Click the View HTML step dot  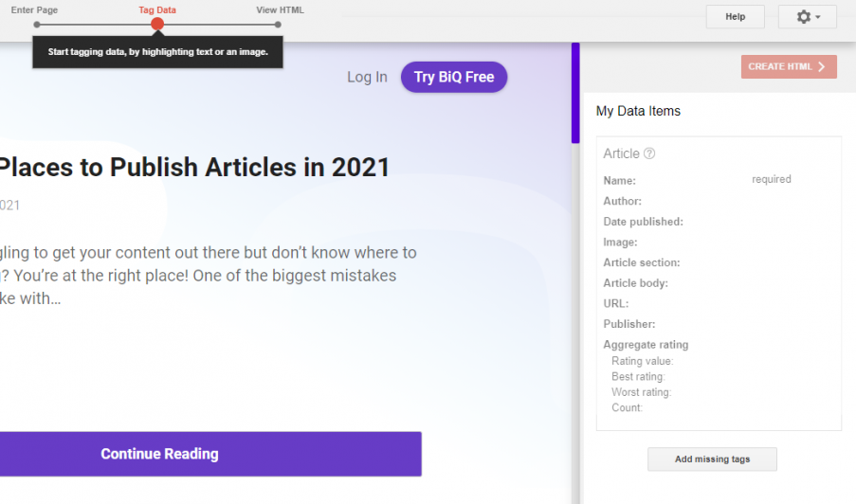(x=278, y=25)
